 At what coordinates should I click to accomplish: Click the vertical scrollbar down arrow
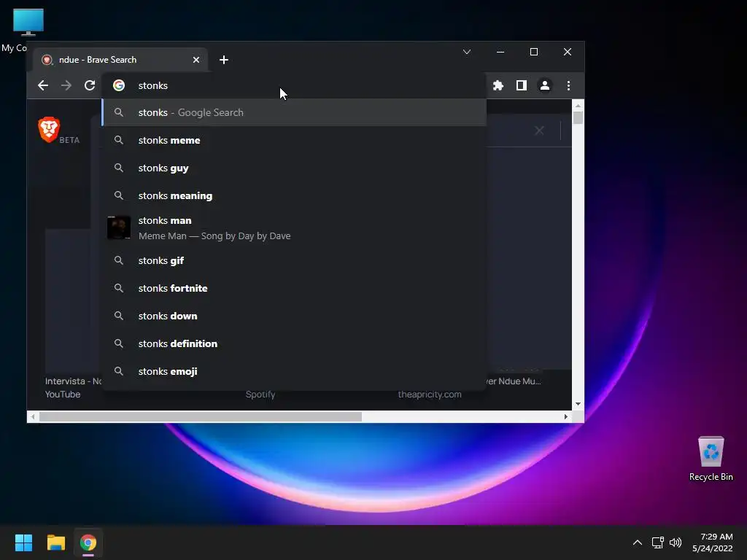(x=578, y=404)
